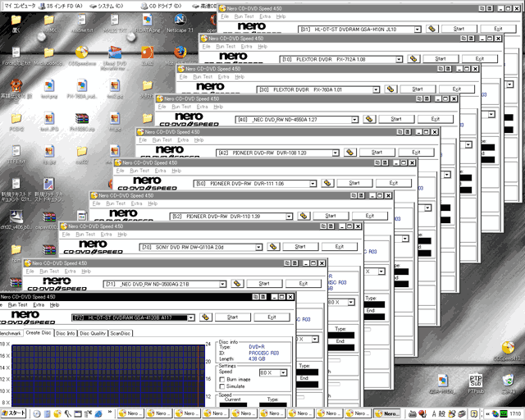Screen dimensions: 525x420
Task: Enable Simulate checkbox
Action: (x=221, y=386)
